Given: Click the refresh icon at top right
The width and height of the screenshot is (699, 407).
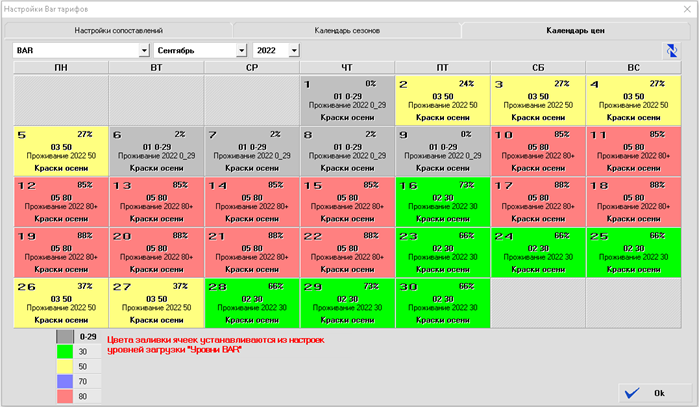Looking at the screenshot, I should (x=670, y=50).
